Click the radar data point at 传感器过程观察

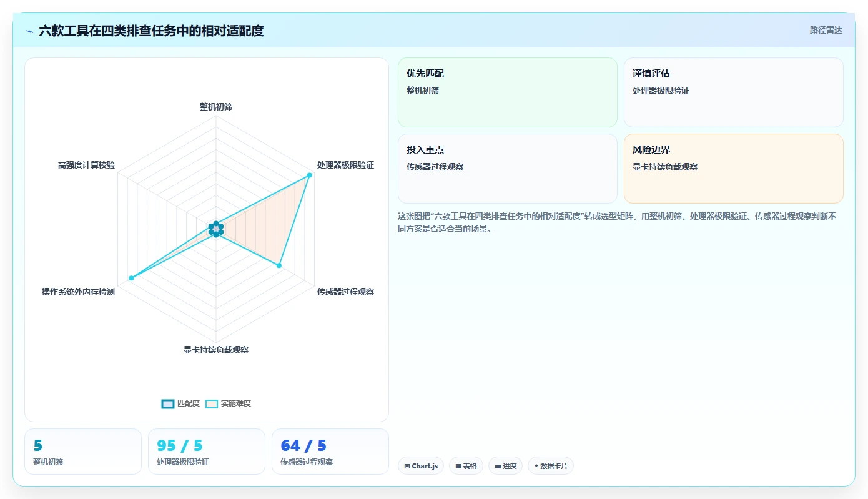(x=279, y=266)
